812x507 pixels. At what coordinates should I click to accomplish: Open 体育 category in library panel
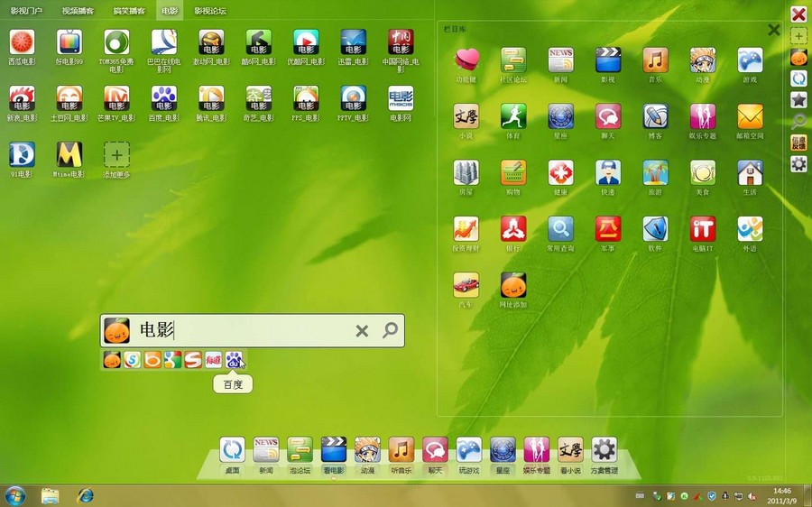coord(513,116)
